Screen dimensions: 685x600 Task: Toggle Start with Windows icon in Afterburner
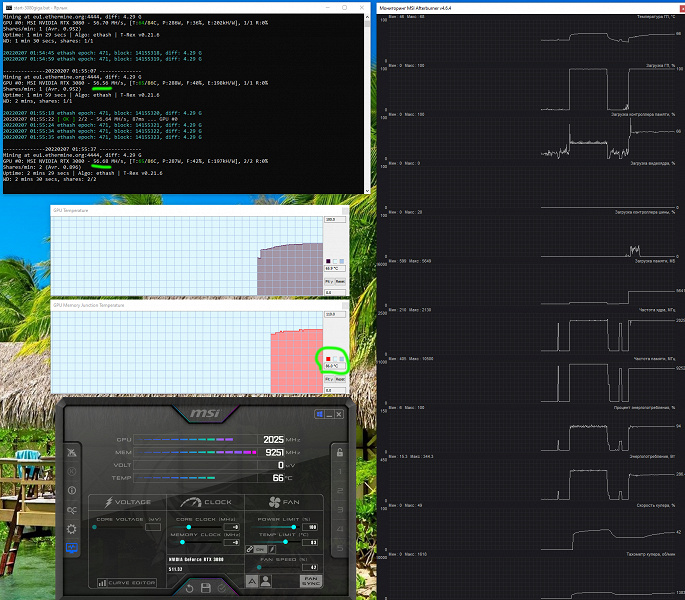(319, 414)
